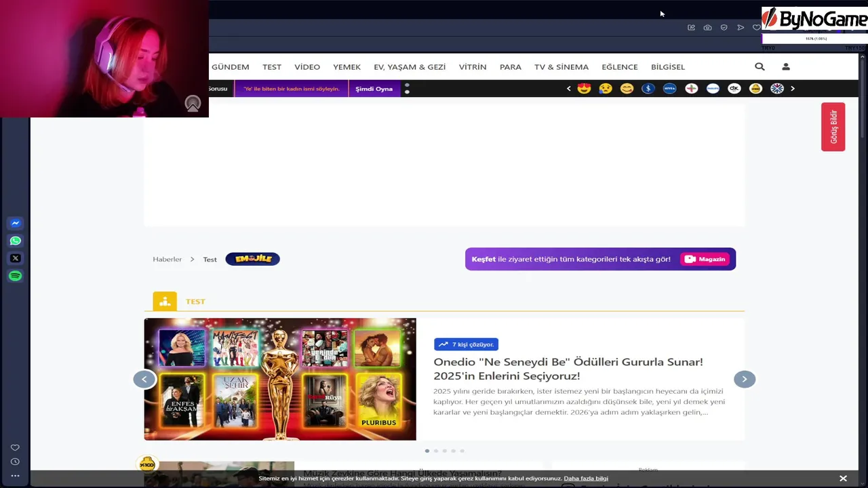This screenshot has height=488, width=868.
Task: Open bookmarks heart in the bottom sidebar
Action: 15,447
